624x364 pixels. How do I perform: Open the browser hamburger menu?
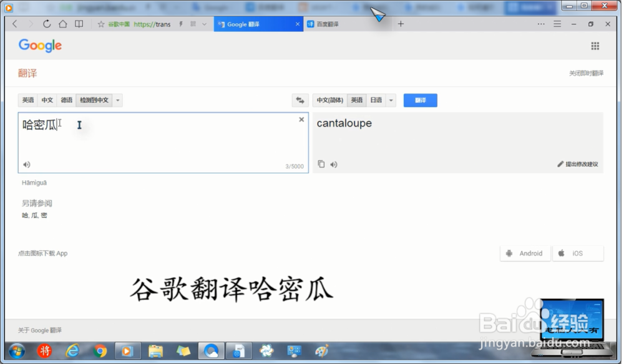557,24
